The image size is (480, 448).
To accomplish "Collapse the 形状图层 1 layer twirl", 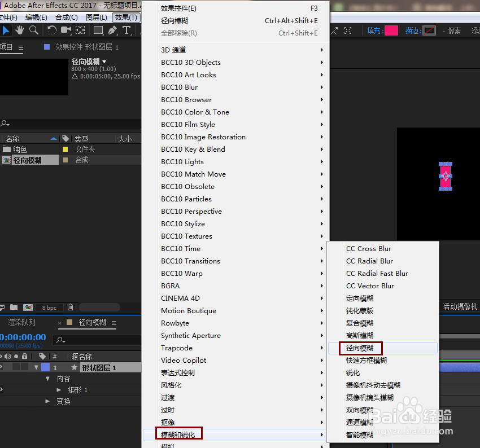I will coord(37,367).
